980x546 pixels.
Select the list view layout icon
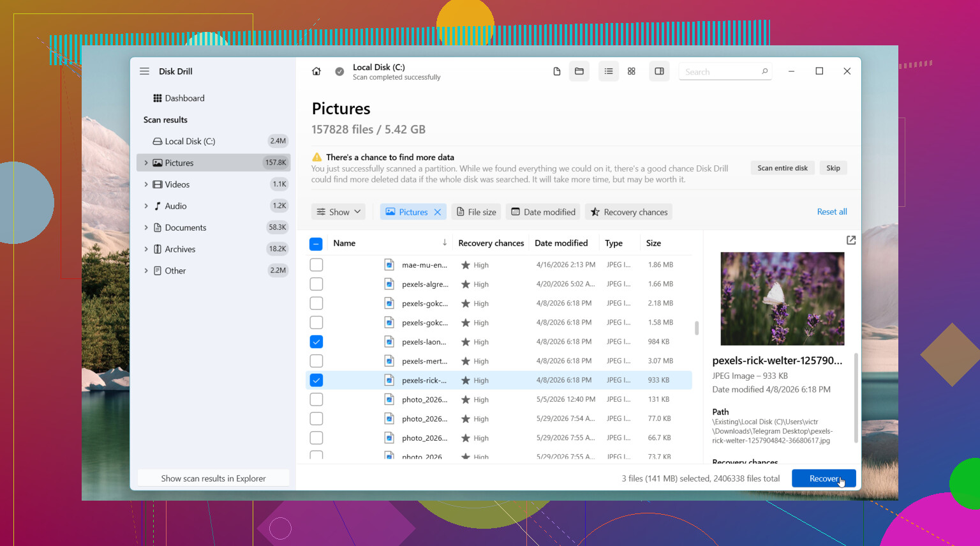609,72
